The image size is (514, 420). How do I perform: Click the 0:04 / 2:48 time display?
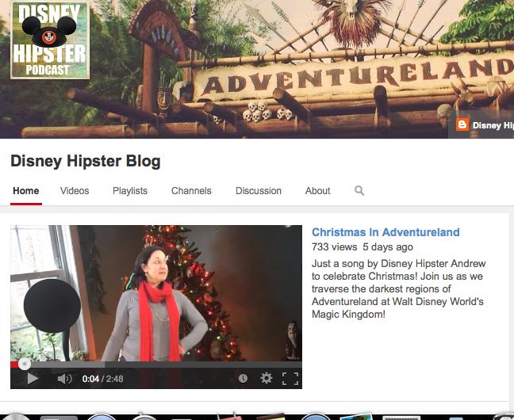pyautogui.click(x=102, y=379)
